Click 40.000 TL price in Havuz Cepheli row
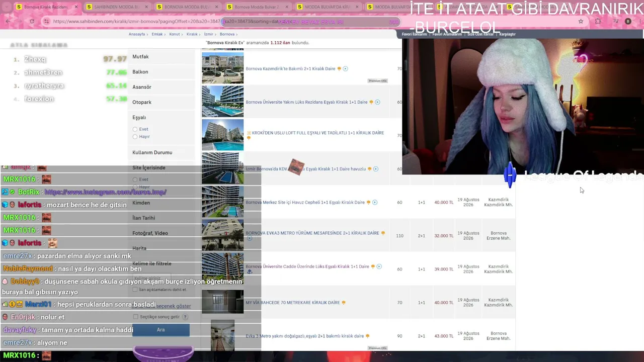 pos(443,203)
